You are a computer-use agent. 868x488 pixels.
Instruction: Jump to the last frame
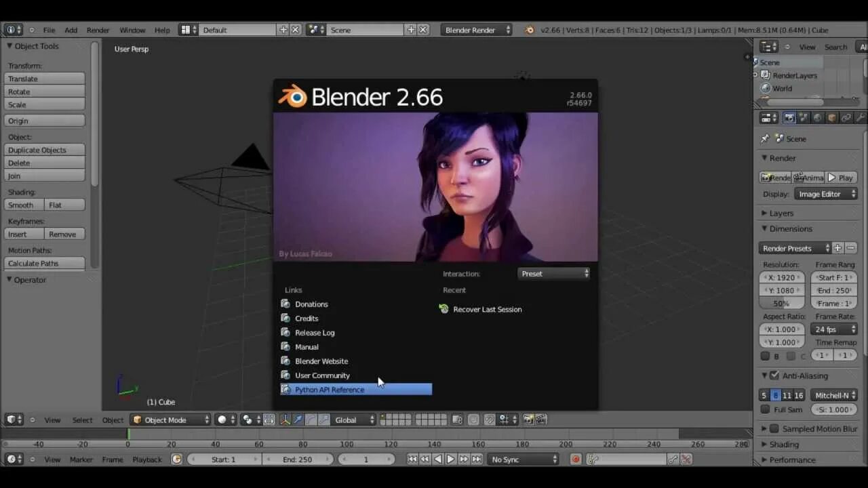point(477,459)
